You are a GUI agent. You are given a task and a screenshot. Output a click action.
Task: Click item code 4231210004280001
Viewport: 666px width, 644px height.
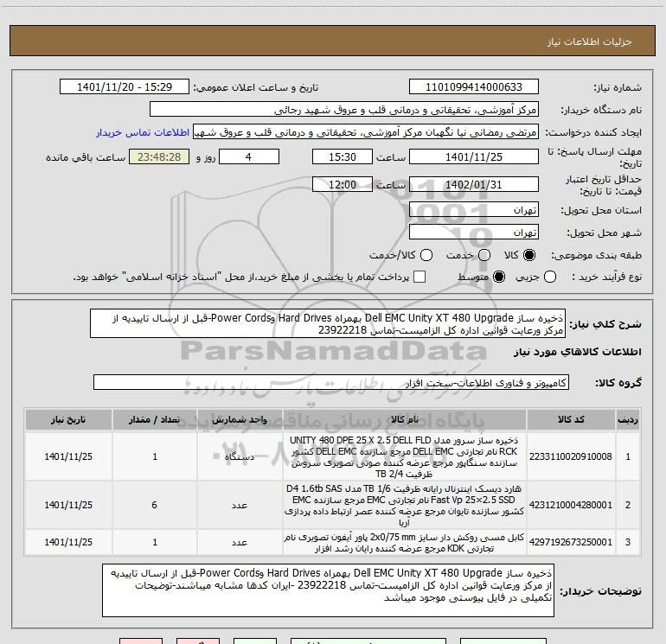click(571, 505)
